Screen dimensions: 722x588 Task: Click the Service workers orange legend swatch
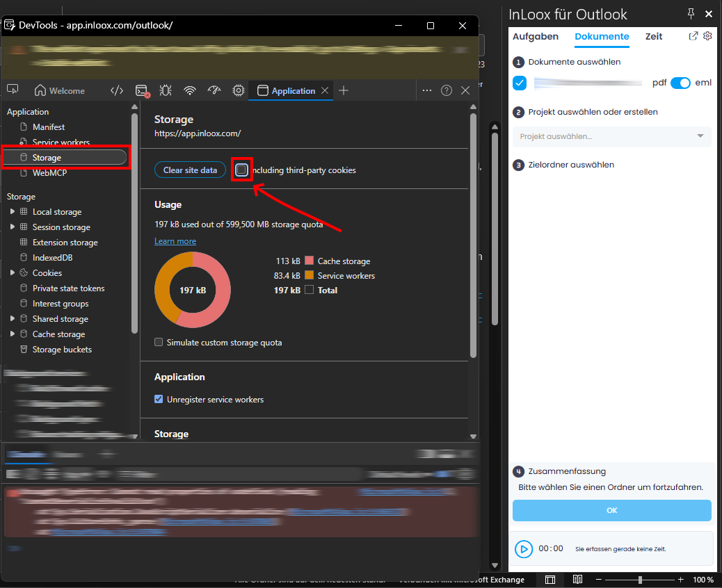[310, 275]
